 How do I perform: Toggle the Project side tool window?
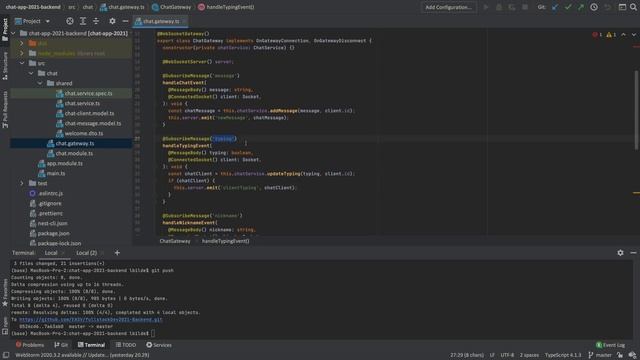(x=5, y=29)
